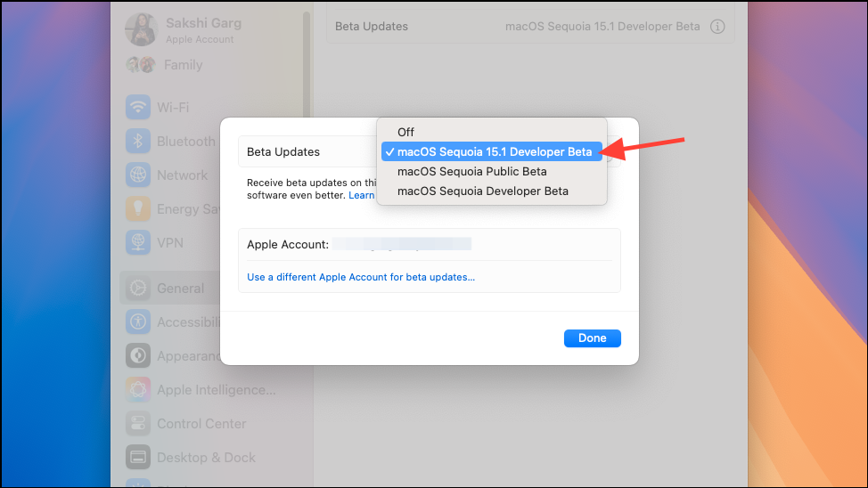Click the Beta Updates info icon
868x488 pixels.
tap(717, 26)
